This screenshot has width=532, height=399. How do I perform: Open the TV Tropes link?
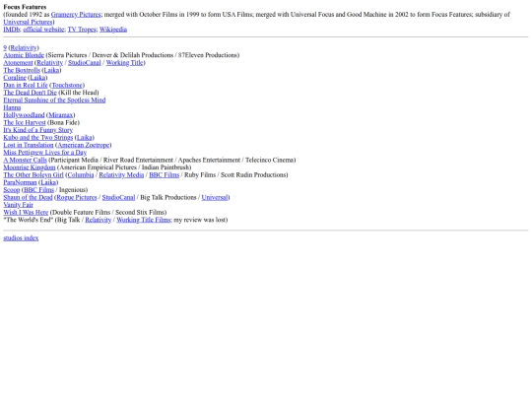82,30
